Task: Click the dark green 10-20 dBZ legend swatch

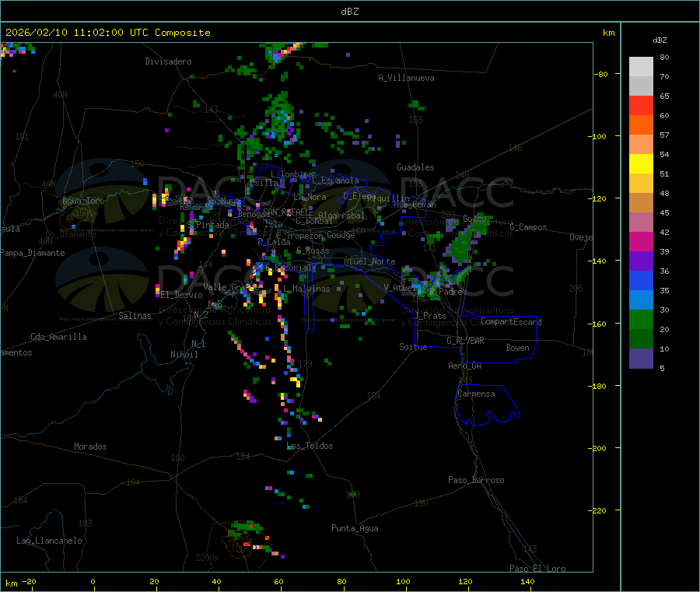Action: [x=641, y=339]
